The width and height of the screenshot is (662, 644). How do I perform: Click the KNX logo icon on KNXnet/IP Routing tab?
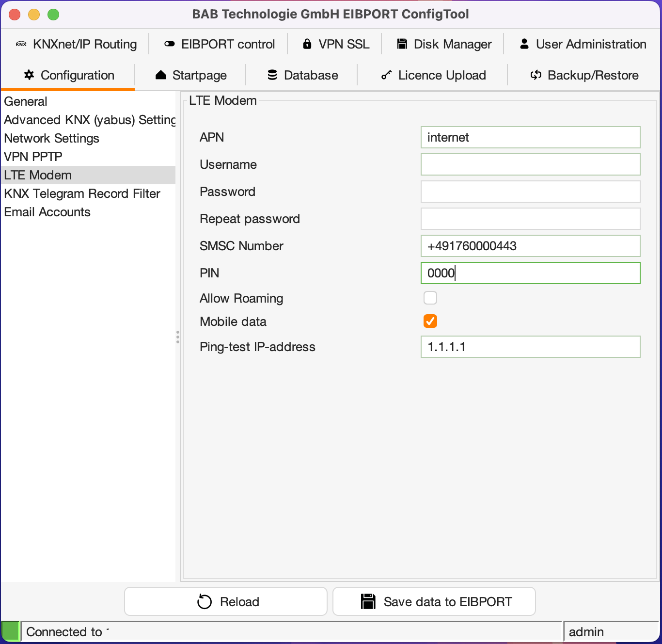(x=21, y=44)
